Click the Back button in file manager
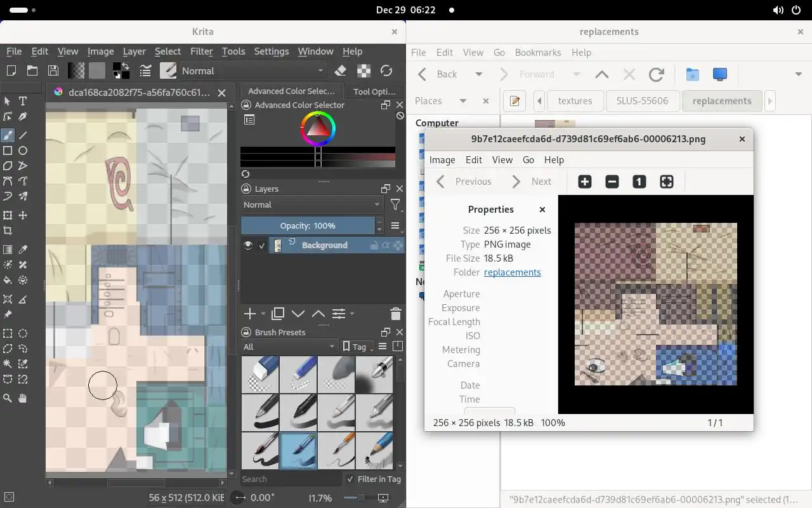 (x=438, y=74)
